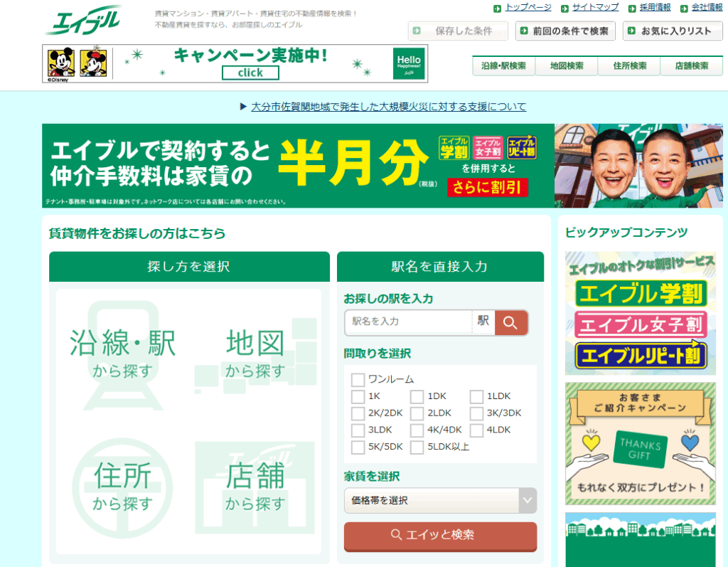Viewport: 728px width, 567px height.
Task: Tick the 2LDK floor plan checkbox
Action: click(417, 413)
